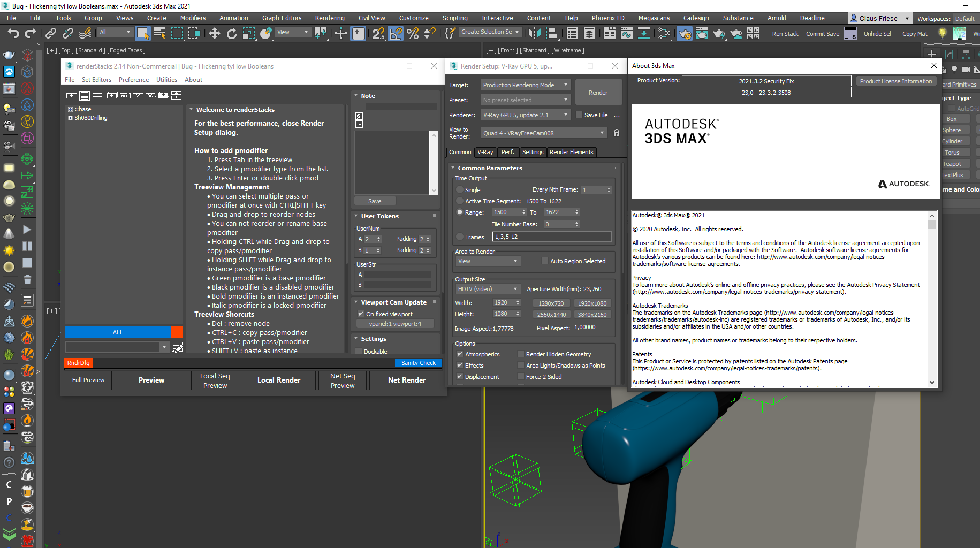Open Area to Render View dropdown
The width and height of the screenshot is (980, 548).
pos(488,261)
